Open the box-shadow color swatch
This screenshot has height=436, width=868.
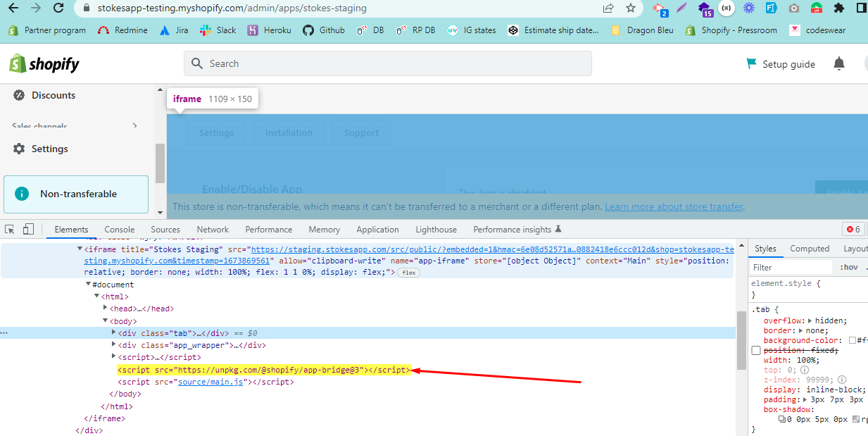(x=855, y=419)
